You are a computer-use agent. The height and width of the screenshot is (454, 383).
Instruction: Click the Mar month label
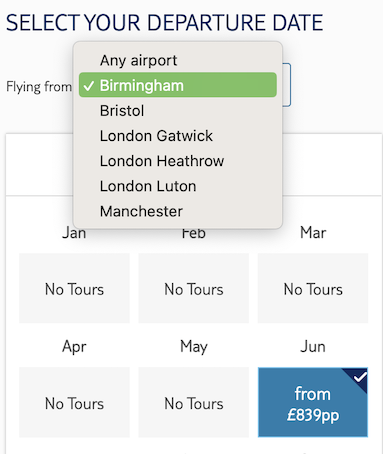(313, 232)
